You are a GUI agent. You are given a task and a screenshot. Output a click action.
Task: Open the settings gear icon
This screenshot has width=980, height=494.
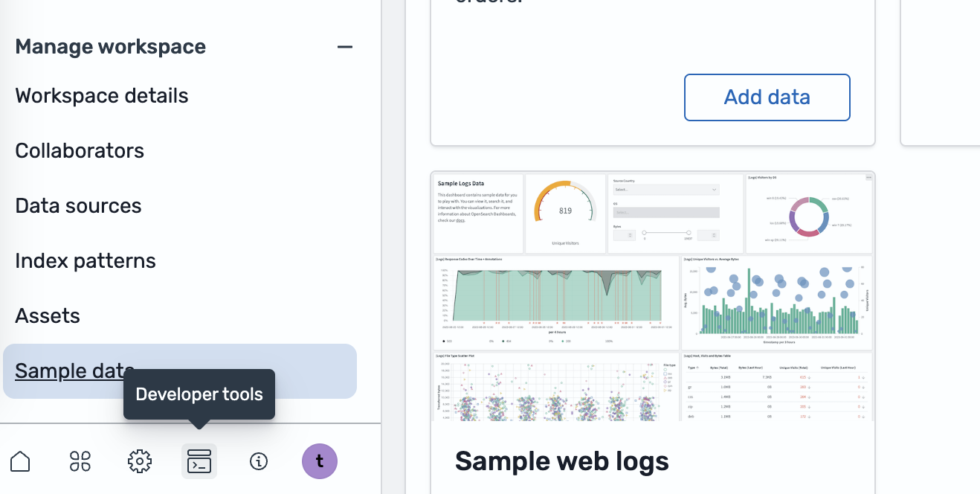139,461
